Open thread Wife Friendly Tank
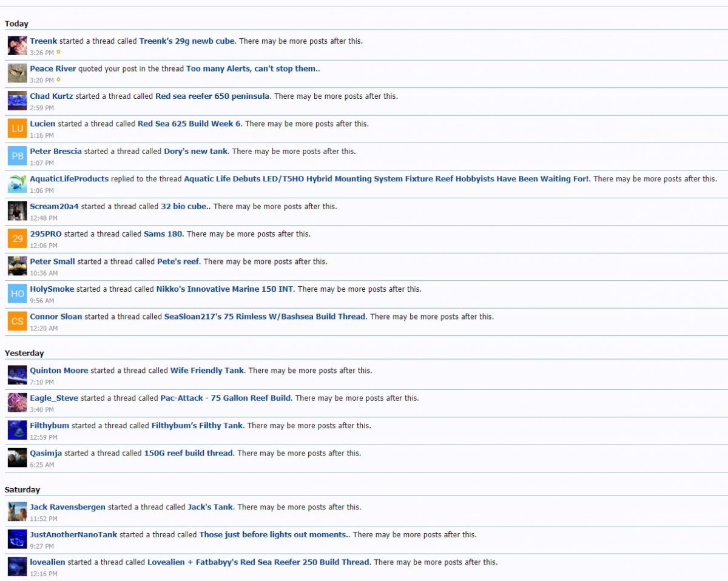 (x=207, y=371)
